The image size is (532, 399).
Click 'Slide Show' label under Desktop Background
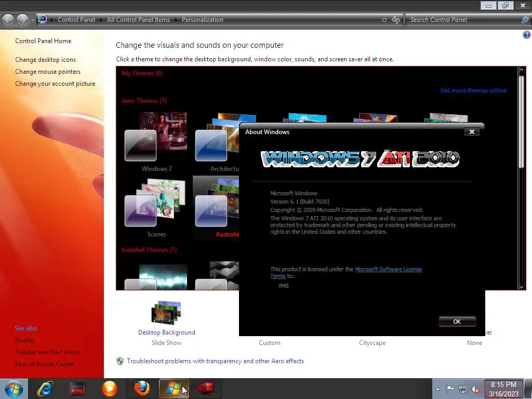tap(166, 343)
